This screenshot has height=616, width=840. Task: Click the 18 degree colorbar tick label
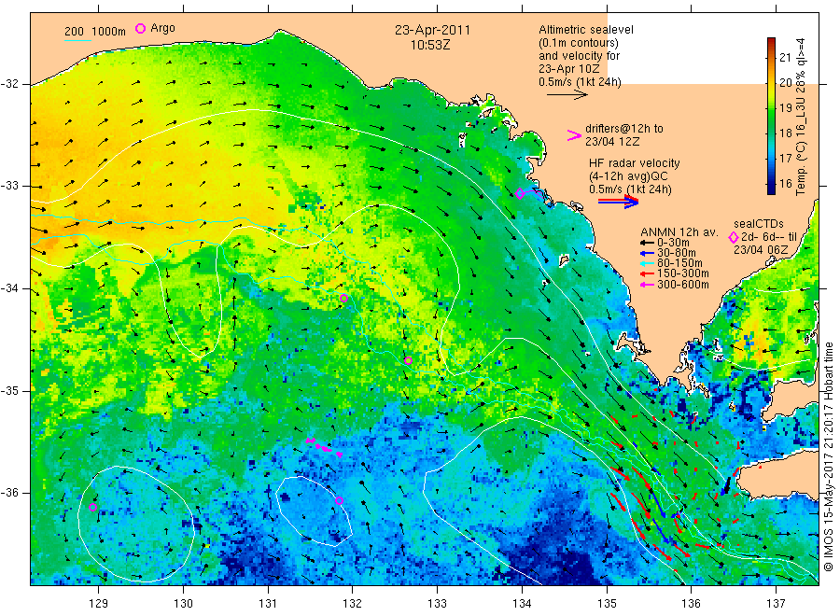(x=785, y=133)
